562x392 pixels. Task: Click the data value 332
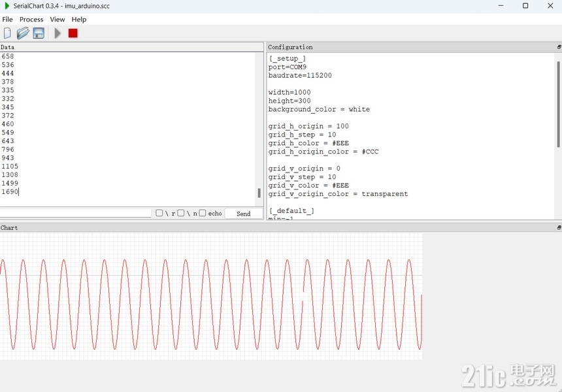pyautogui.click(x=8, y=99)
